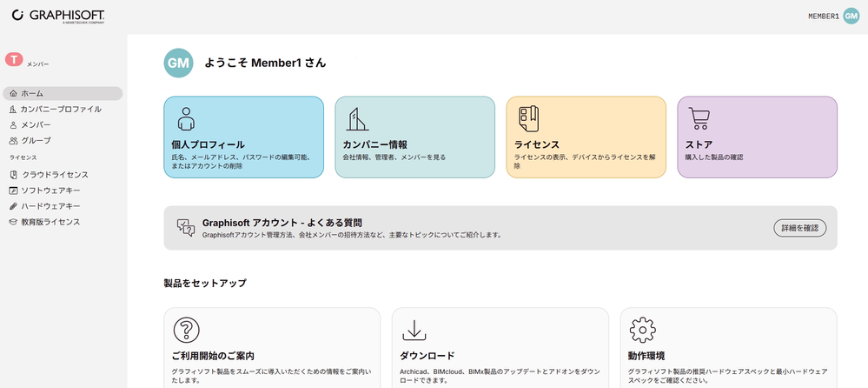Open the ストア card title
This screenshot has width=868, height=388.
point(699,144)
